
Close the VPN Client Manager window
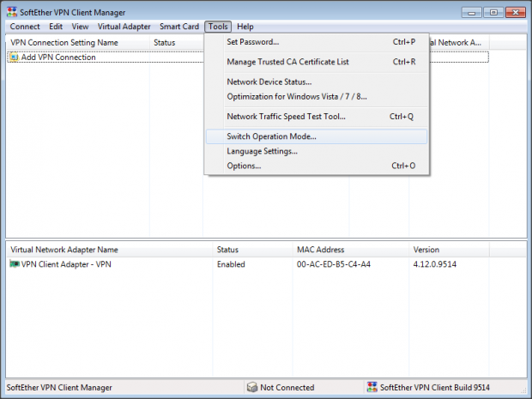[516, 13]
